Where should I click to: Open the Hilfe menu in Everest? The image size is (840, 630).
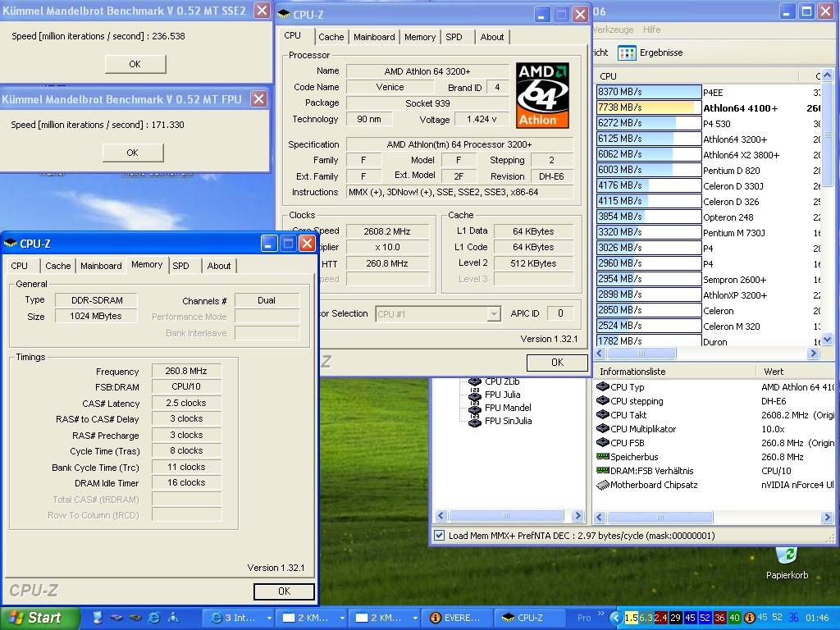click(651, 30)
